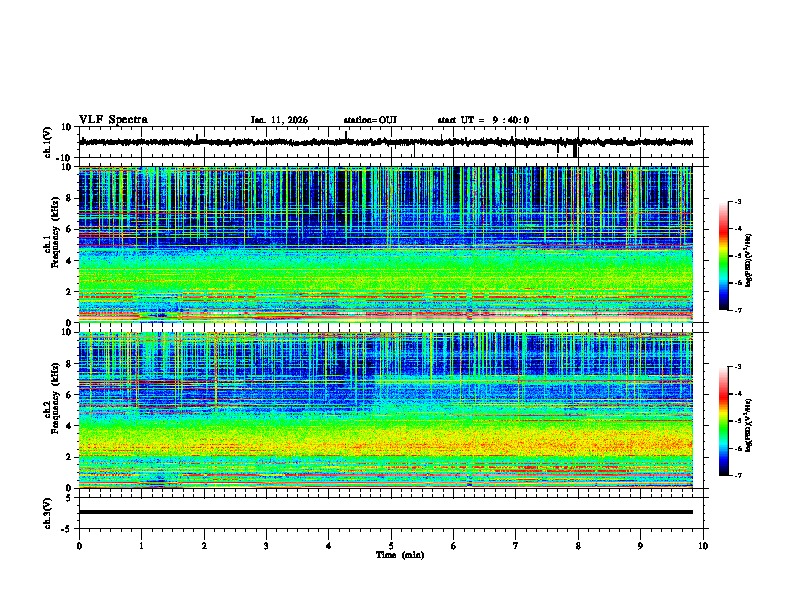Click the 'Time (min)' axis label

coord(400,555)
